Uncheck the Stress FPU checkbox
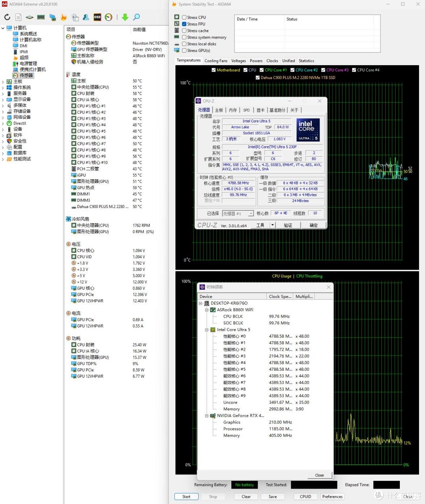 184,24
